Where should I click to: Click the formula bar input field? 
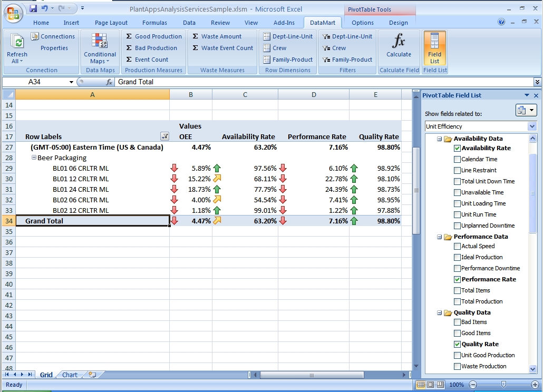325,82
